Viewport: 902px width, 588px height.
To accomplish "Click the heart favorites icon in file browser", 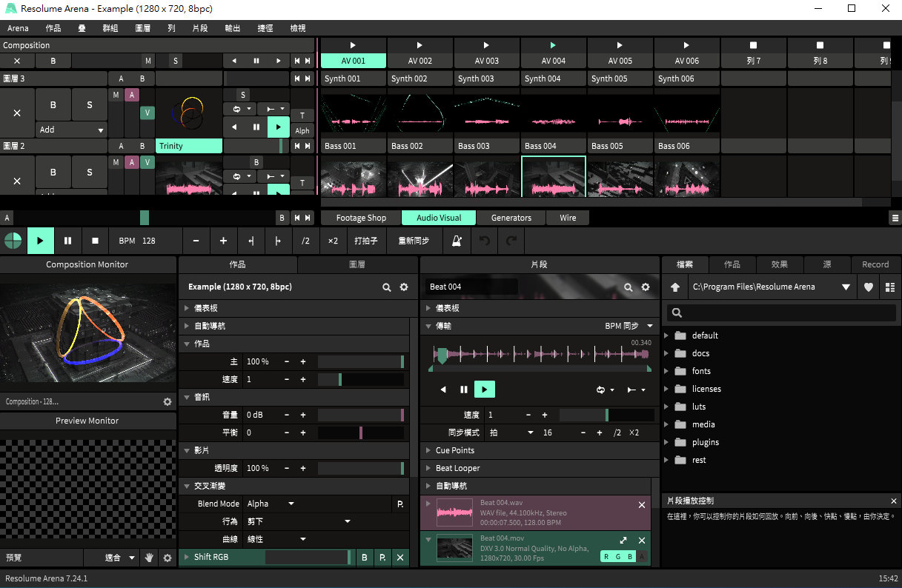I will (x=869, y=287).
